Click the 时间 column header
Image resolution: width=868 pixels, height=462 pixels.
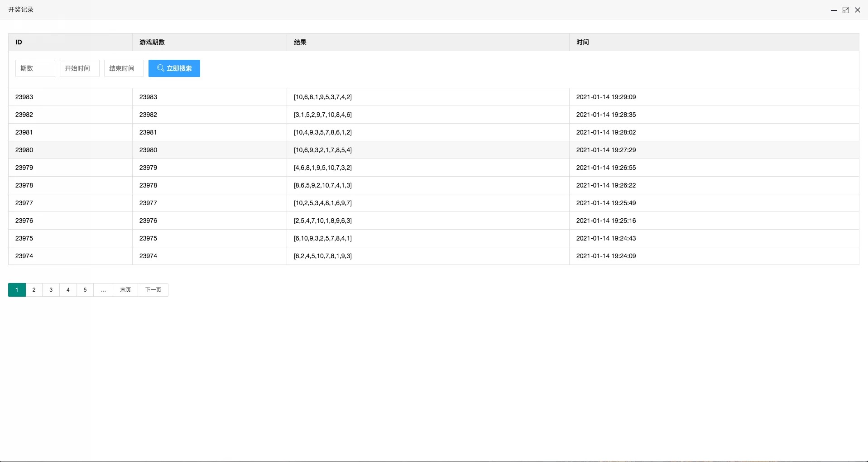point(582,42)
